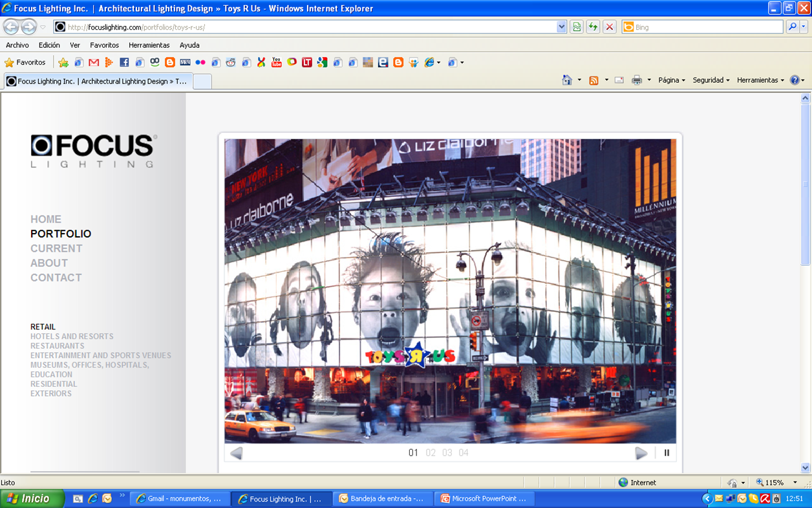Jump to slide 03
Screen dimensions: 812x508
pyautogui.click(x=447, y=453)
